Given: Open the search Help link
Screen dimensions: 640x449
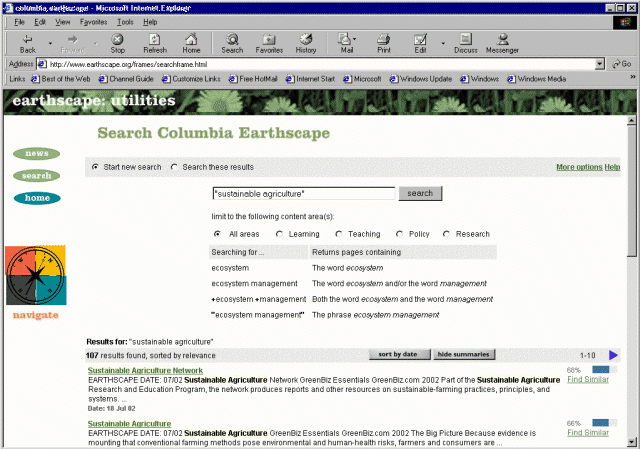Looking at the screenshot, I should point(612,167).
